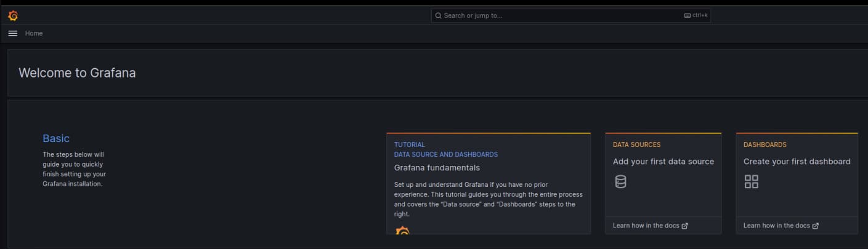Open the hamburger navigation menu
Image resolution: width=868 pixels, height=249 pixels.
tap(12, 33)
